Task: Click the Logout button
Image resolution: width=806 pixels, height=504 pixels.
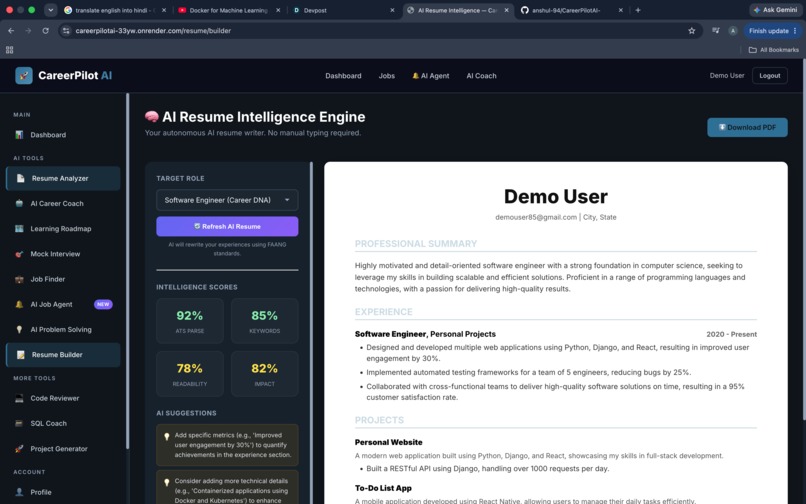Action: tap(770, 76)
